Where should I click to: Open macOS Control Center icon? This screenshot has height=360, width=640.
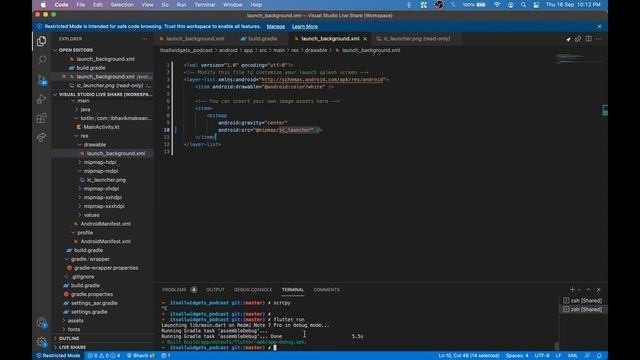[x=536, y=5]
